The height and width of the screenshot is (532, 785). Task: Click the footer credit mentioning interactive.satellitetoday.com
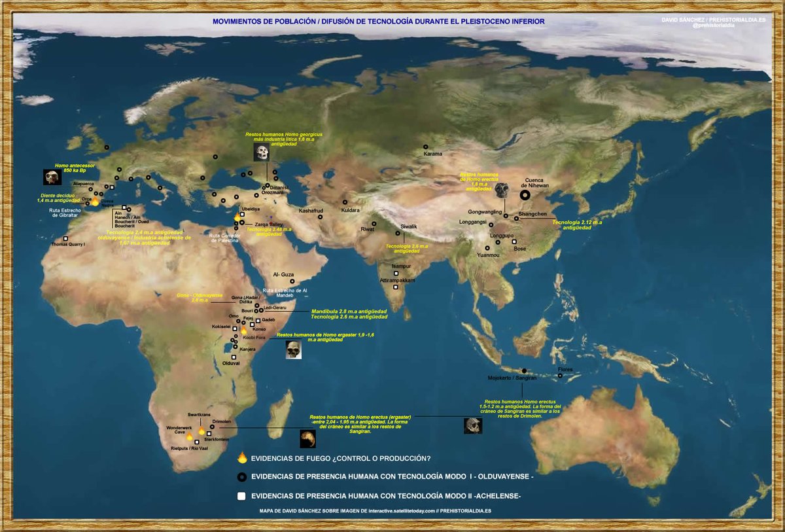tap(375, 510)
